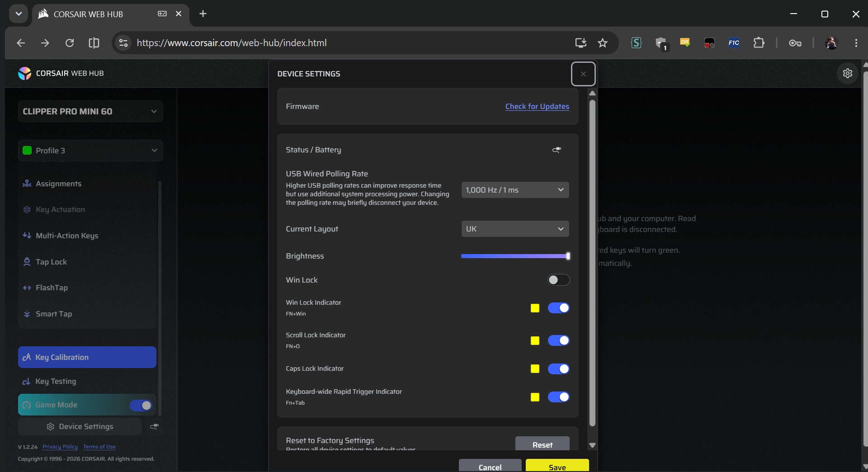Click the dialog scrollbar down arrow
Image resolution: width=868 pixels, height=472 pixels.
click(x=592, y=445)
